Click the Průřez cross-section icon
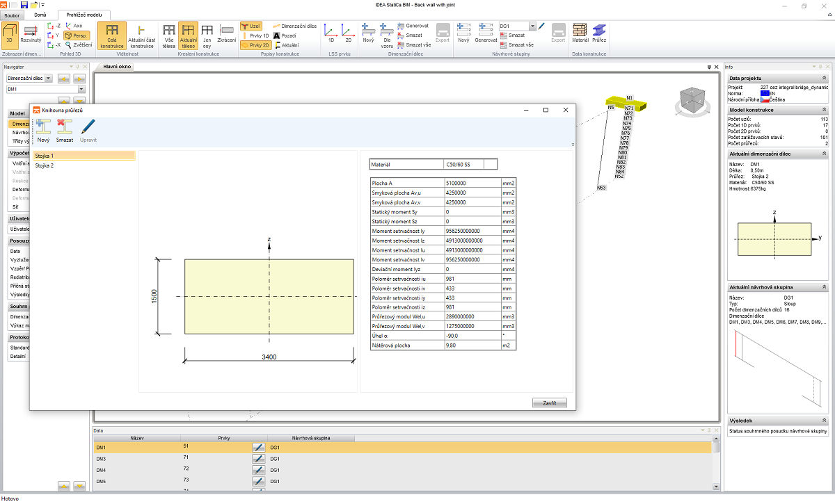The height and width of the screenshot is (504, 835). [x=599, y=34]
